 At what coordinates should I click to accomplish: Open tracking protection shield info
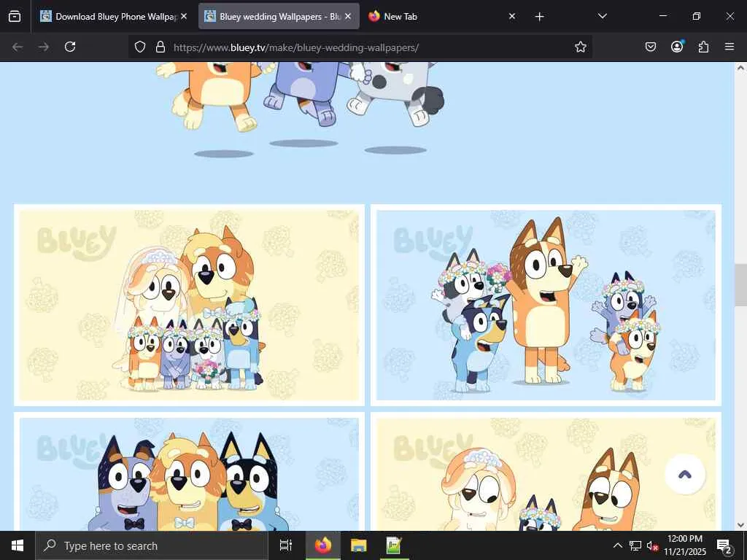[139, 47]
